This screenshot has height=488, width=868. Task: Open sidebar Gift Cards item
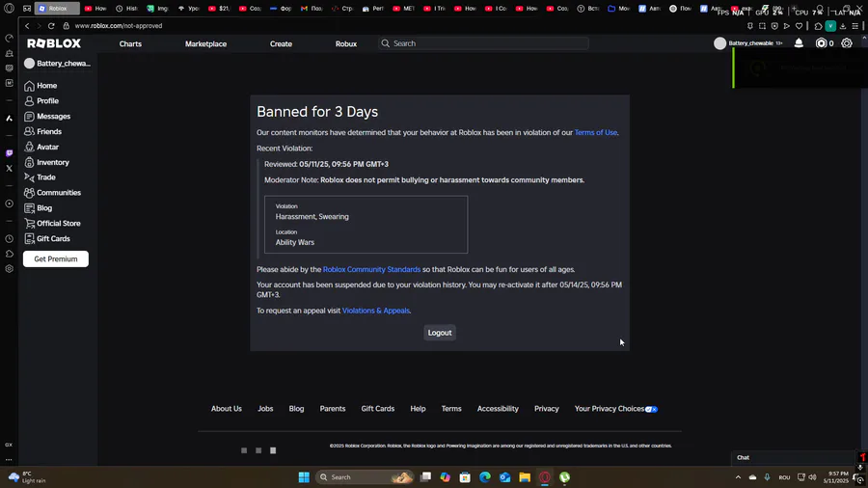click(47, 238)
